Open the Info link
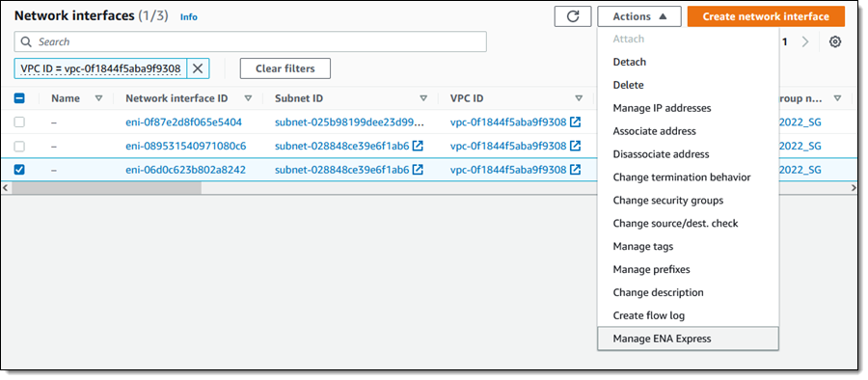 pos(189,17)
